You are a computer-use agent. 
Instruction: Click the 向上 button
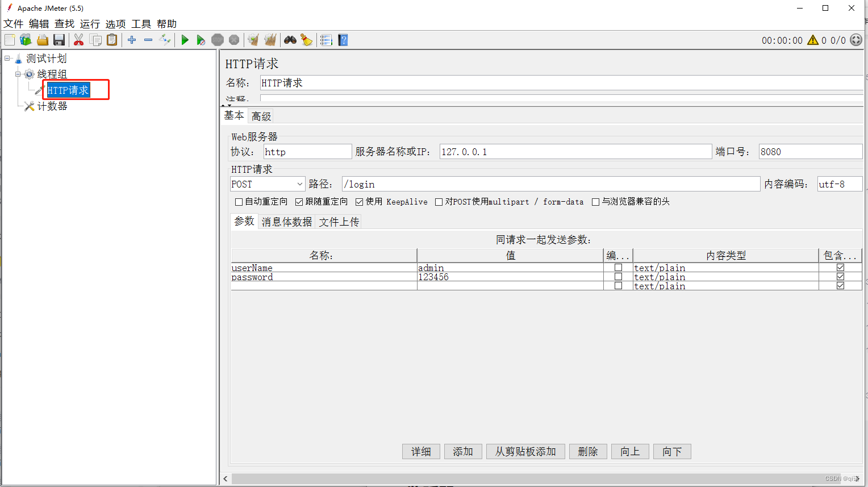630,452
